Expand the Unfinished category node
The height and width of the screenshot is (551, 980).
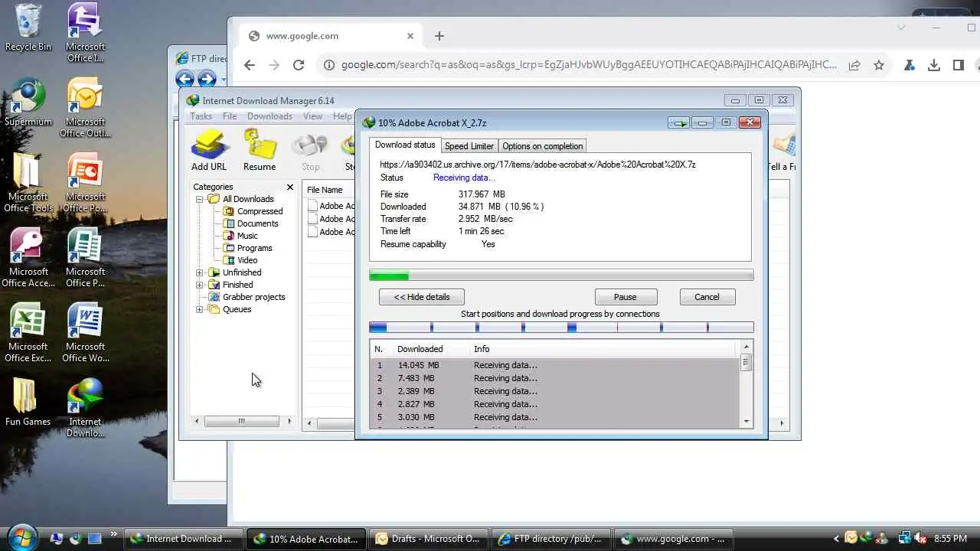point(200,272)
